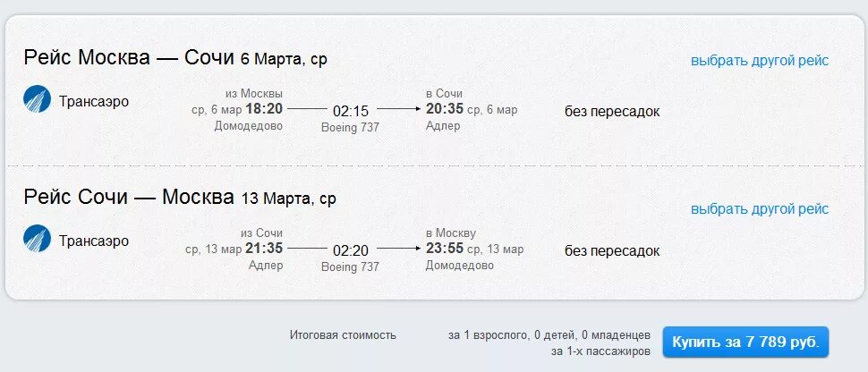This screenshot has width=868, height=372.
Task: Click the first flight's без пересадок label
Action: coord(612,112)
